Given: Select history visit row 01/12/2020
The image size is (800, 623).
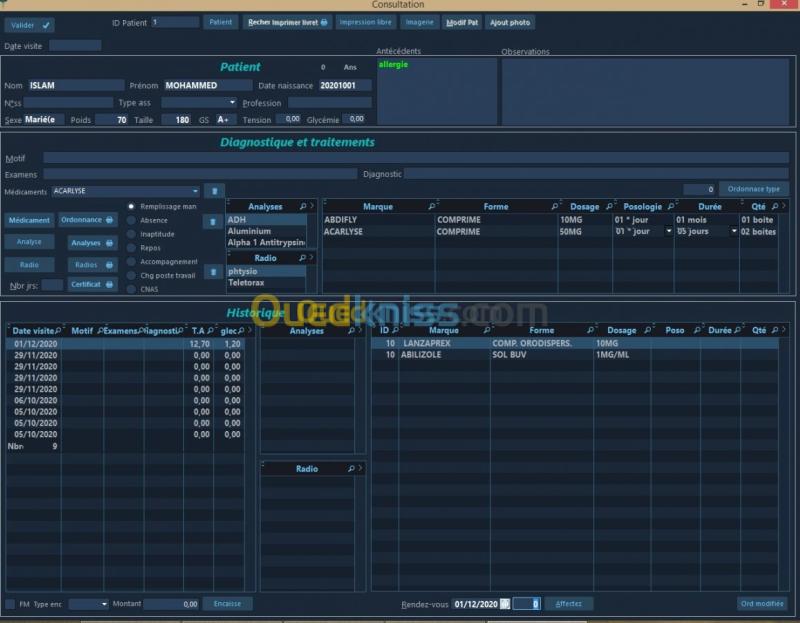Looking at the screenshot, I should pos(125,344).
